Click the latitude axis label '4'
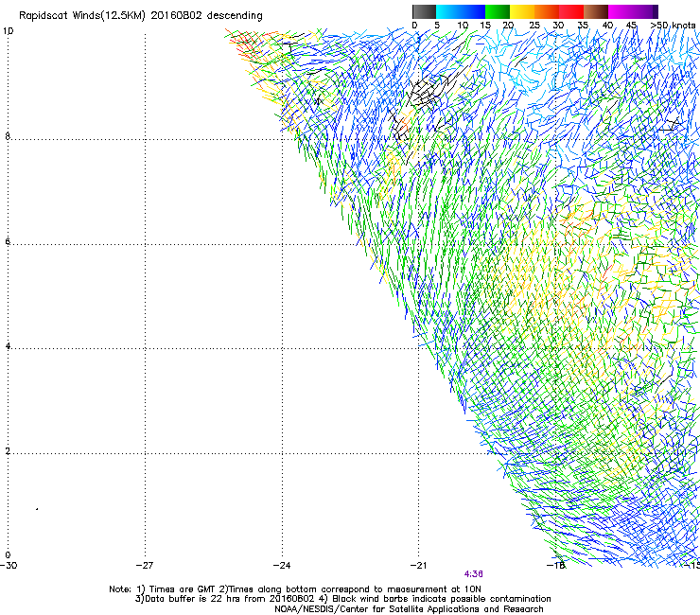The height and width of the screenshot is (615, 700). tap(8, 346)
